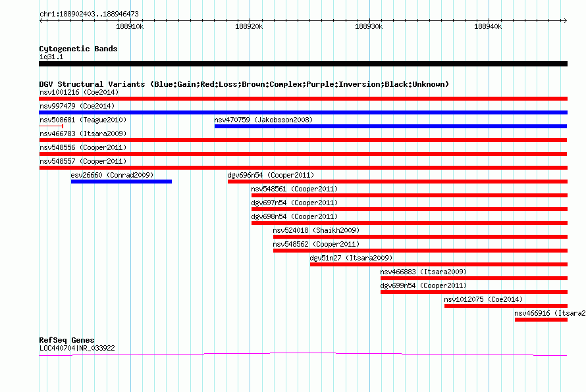586x392 pixels.
Task: Open the nsv548557 (Cooper2011) label
Action: tap(83, 161)
